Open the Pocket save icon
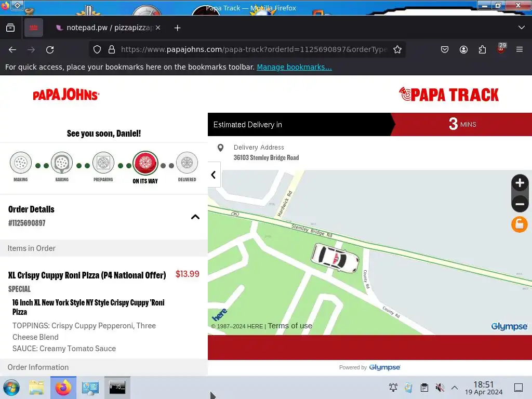Viewport: 532px width, 399px height. 445,49
